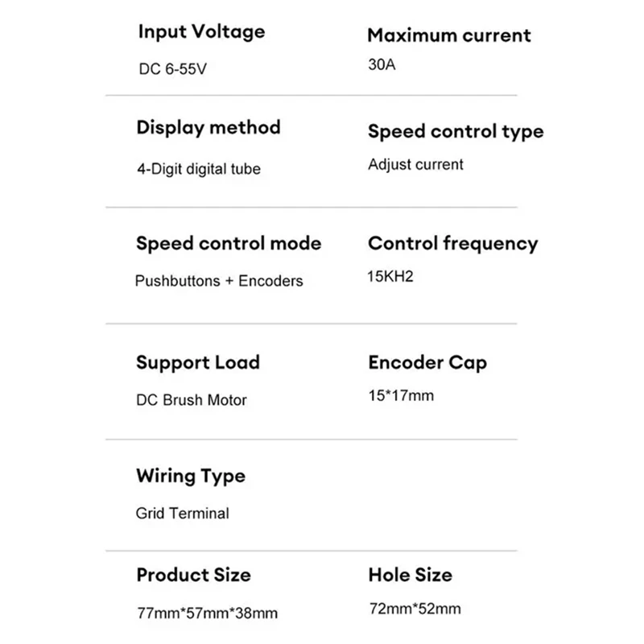This screenshot has height=644, width=644.
Task: Click the Display method heading
Action: click(208, 128)
